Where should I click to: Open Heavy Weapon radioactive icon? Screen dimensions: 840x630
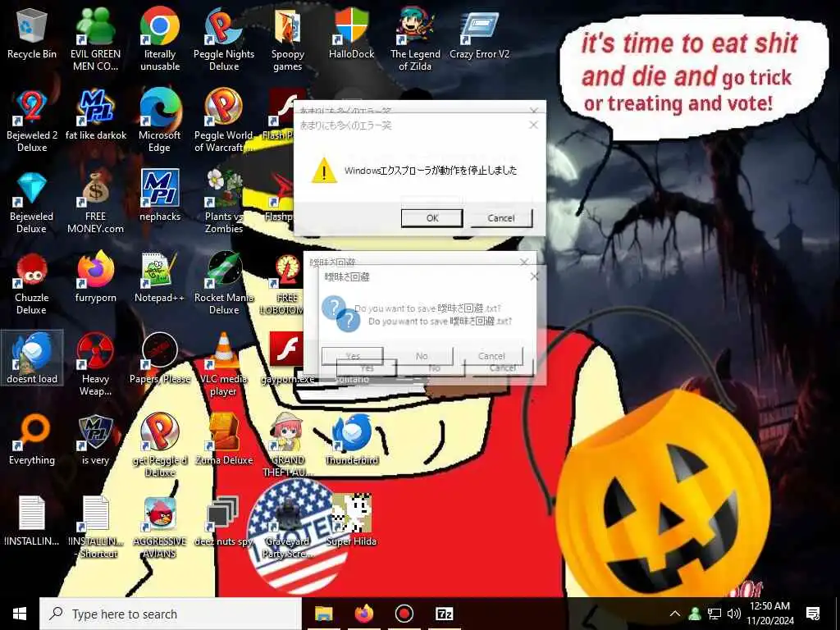pos(95,365)
